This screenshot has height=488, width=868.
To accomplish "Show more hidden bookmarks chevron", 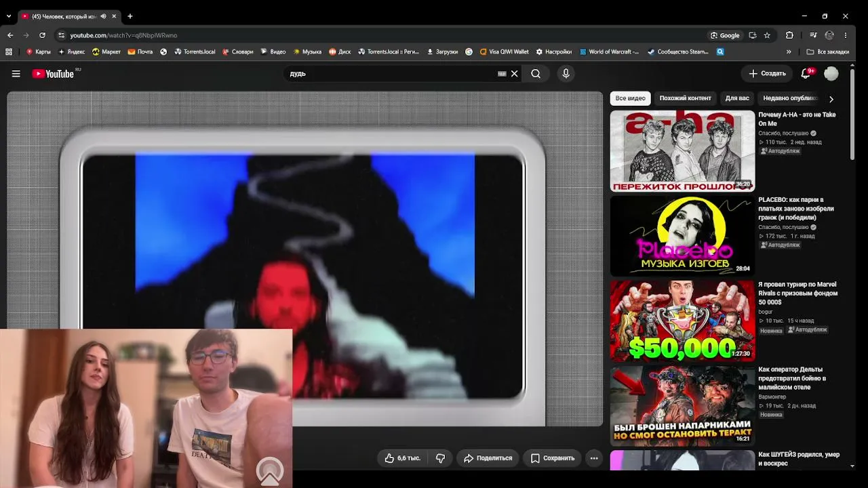I will click(x=789, y=52).
